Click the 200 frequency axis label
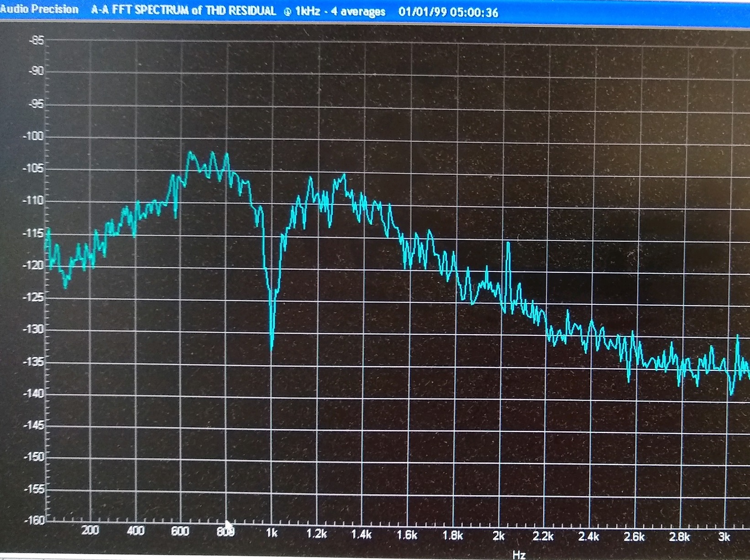 point(90,530)
